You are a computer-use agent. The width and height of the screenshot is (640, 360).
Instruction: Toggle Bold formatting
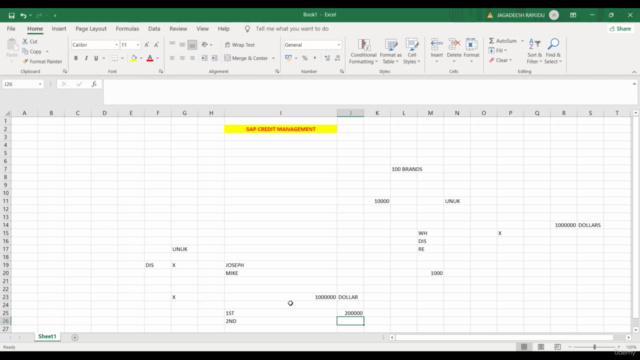(76, 58)
